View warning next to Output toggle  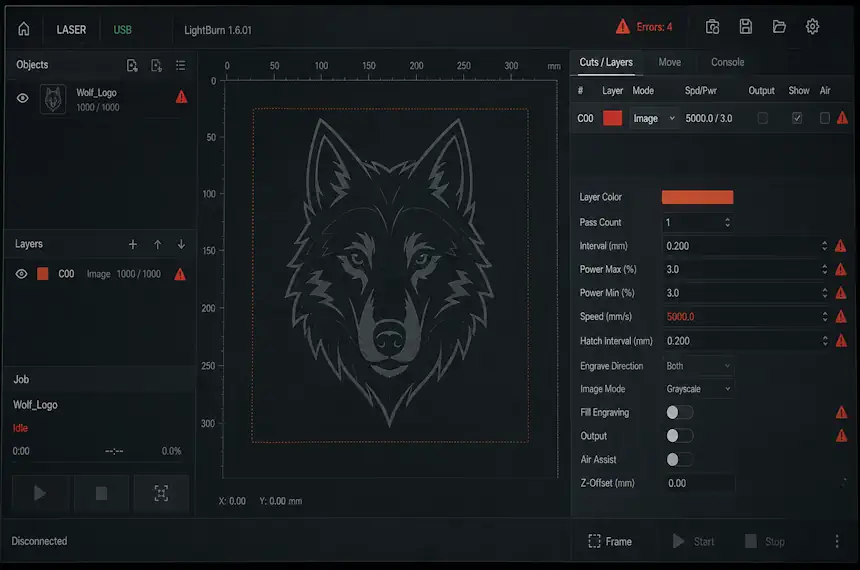point(841,436)
